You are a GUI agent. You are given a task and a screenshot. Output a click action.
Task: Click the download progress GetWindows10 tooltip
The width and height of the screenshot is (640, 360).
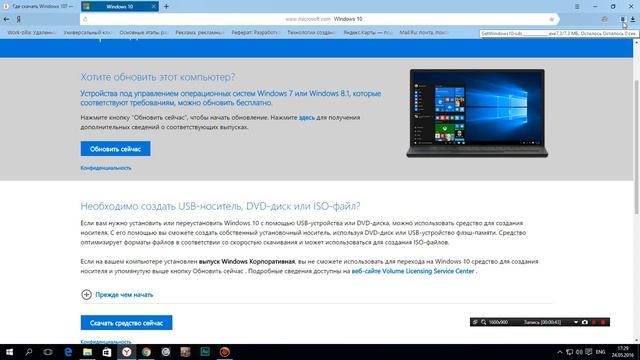559,33
